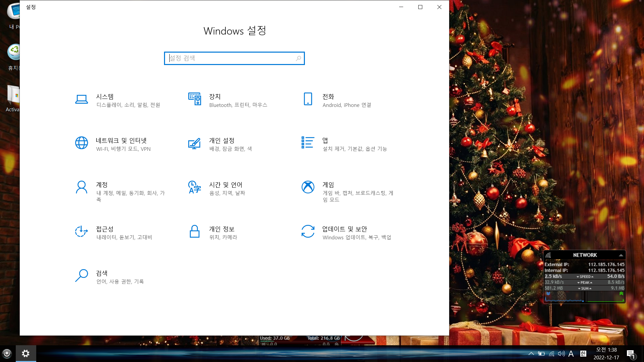Click the SPEED label in NETWORK widget
The height and width of the screenshot is (362, 644).
click(585, 277)
